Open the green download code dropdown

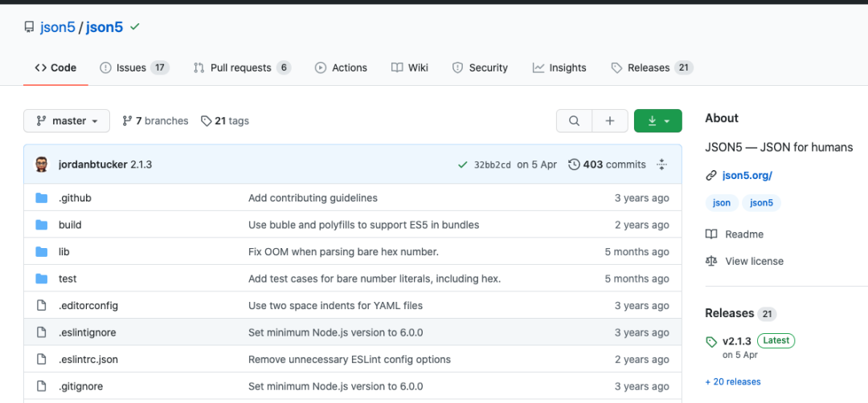pos(657,121)
